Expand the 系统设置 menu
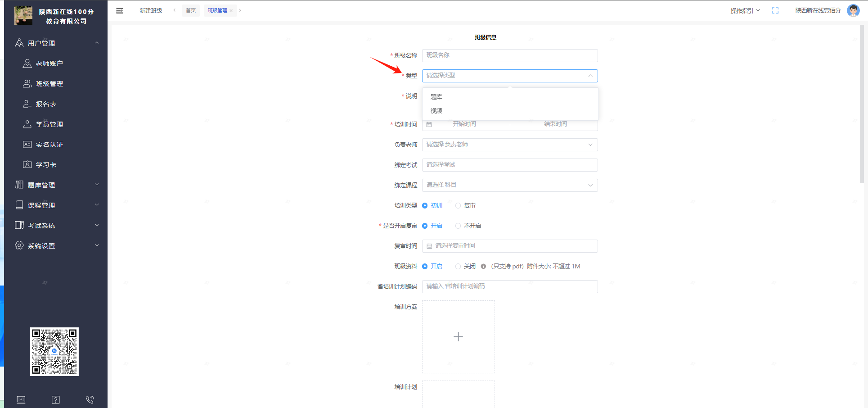This screenshot has width=868, height=408. 97,245
